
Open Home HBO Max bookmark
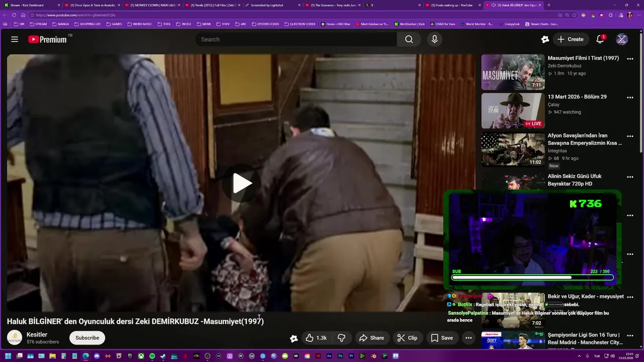[x=335, y=24]
